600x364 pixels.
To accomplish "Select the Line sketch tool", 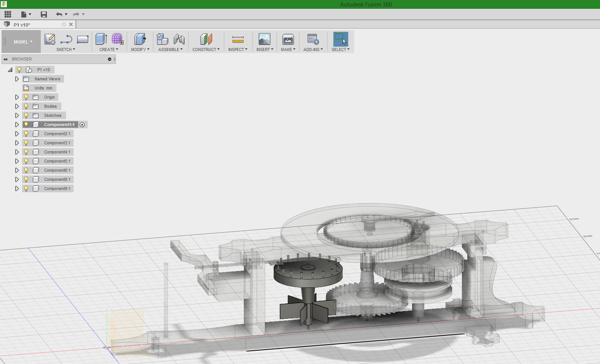I will (x=66, y=39).
